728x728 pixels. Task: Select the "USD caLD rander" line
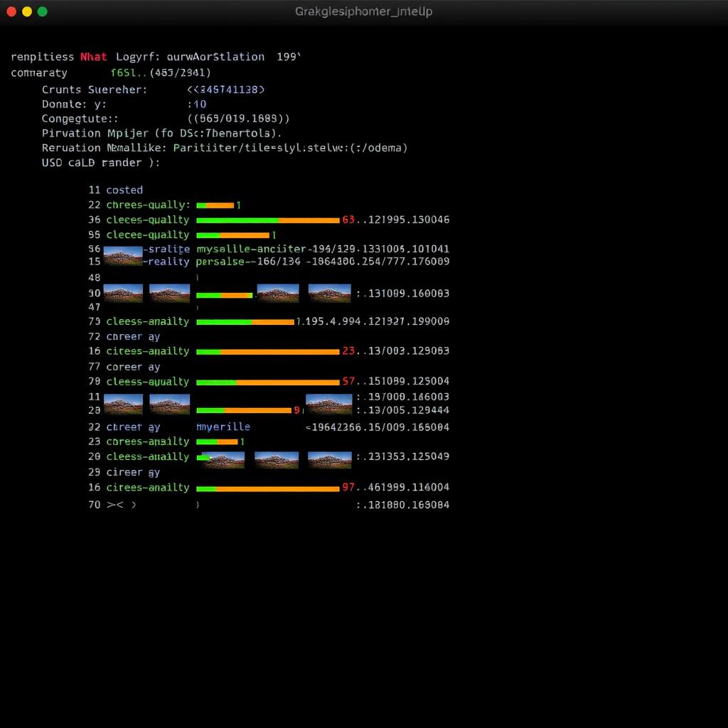tap(100, 163)
